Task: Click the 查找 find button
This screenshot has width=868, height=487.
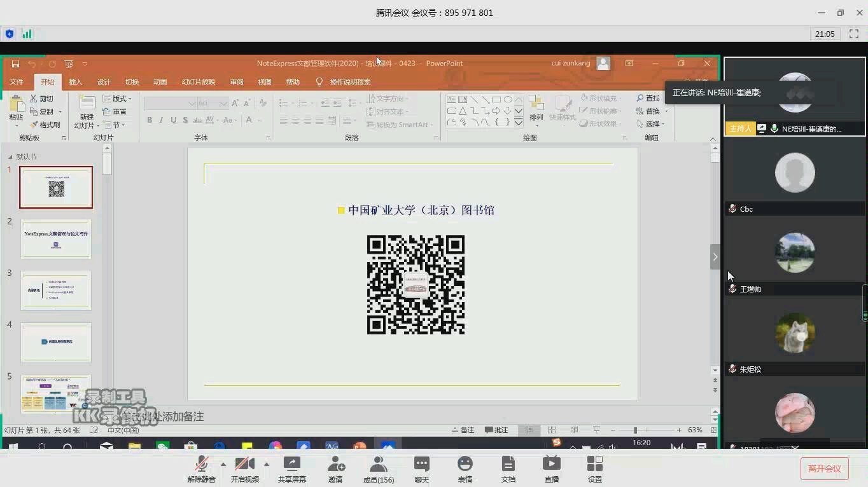Action: [x=648, y=98]
